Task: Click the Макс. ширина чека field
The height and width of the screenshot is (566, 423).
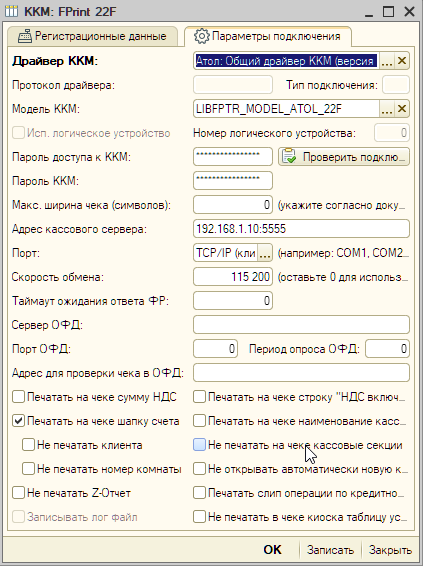Action: pos(233,205)
